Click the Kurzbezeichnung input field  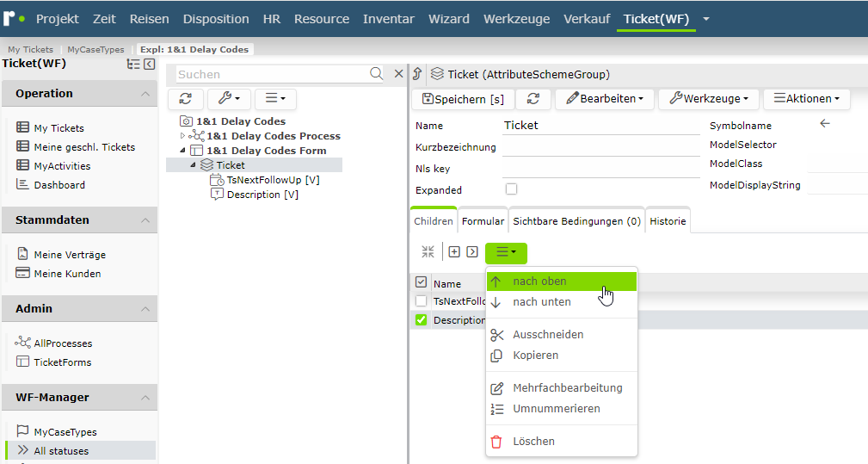[x=601, y=146]
